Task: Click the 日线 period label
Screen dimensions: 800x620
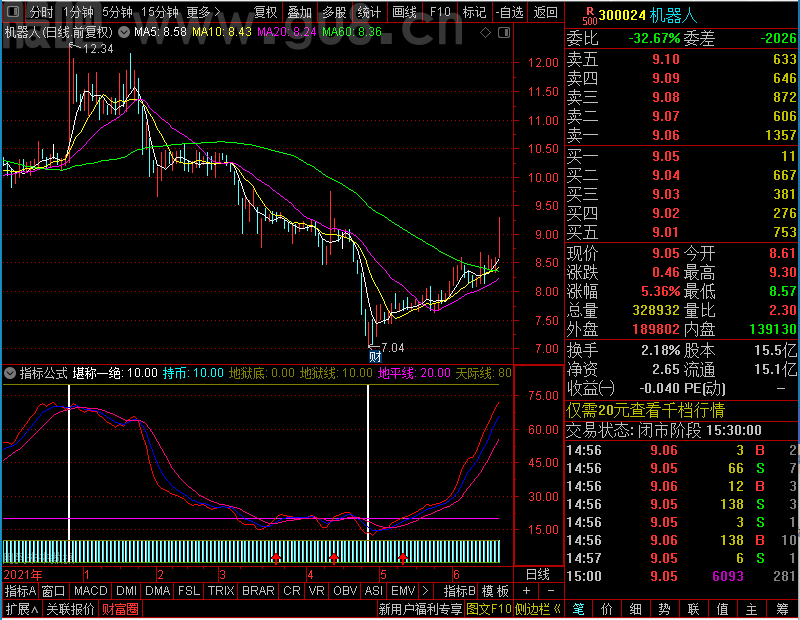Action: click(x=538, y=575)
